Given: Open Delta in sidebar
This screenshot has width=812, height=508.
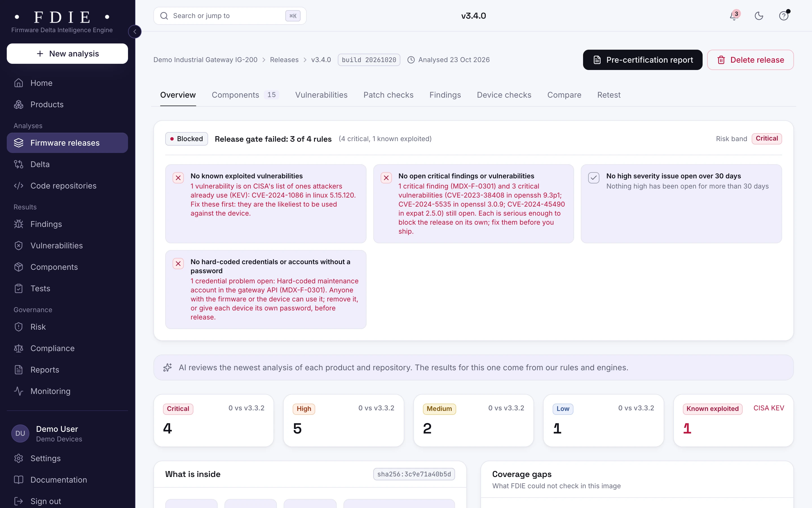Looking at the screenshot, I should [x=67, y=164].
